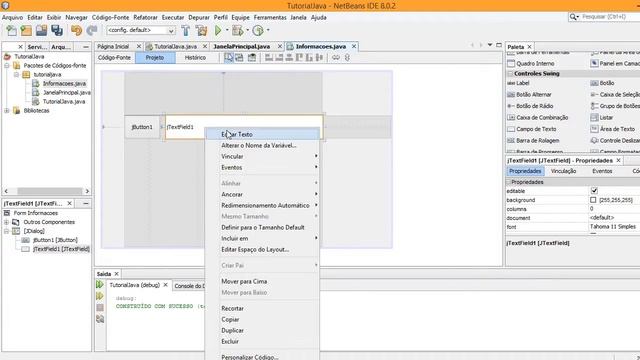
Task: Choose Alterar o Nome da Variável
Action: [x=262, y=145]
